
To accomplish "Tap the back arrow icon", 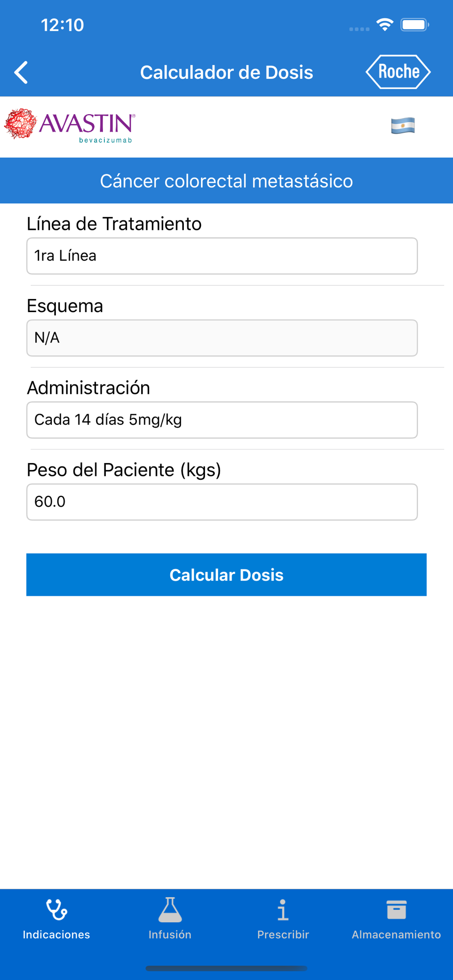I will click(x=21, y=73).
